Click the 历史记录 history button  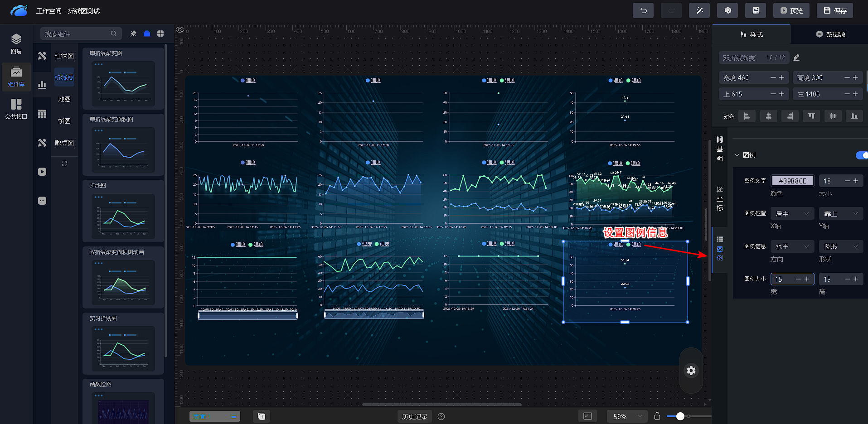(414, 416)
